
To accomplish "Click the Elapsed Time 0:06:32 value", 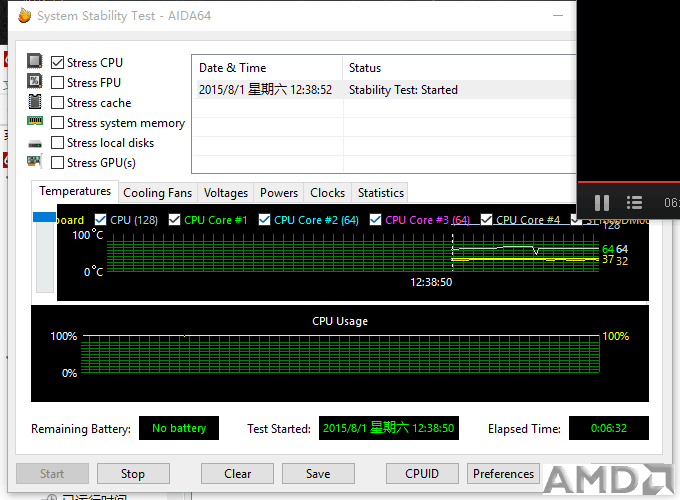I will [x=609, y=428].
